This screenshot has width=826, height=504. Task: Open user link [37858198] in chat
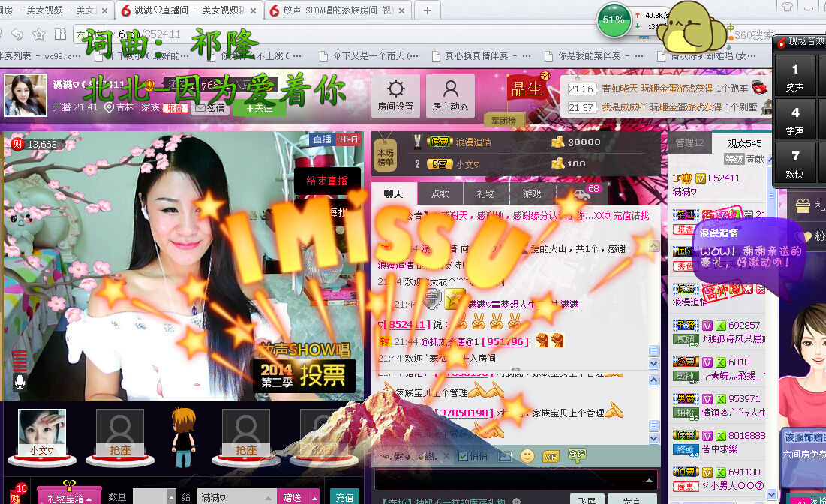464,413
